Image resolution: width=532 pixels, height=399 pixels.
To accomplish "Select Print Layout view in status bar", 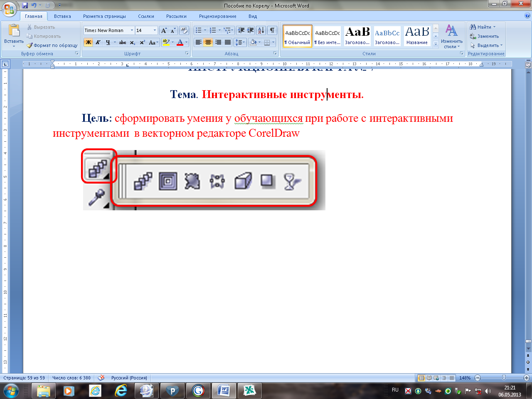I will coord(421,378).
